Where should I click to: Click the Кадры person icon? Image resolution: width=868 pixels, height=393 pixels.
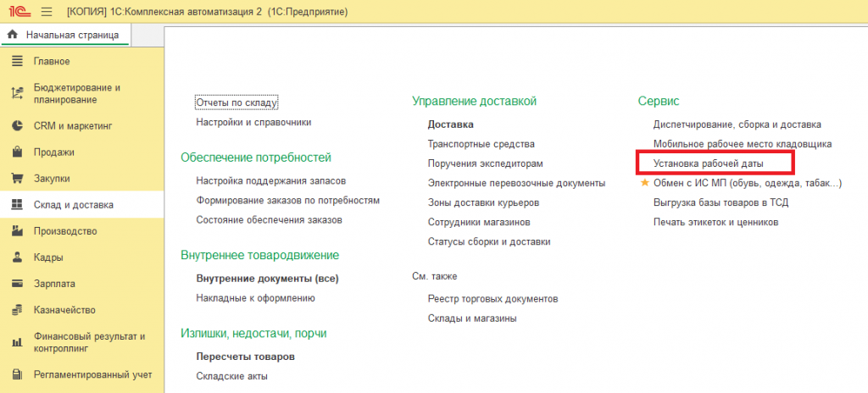17,257
